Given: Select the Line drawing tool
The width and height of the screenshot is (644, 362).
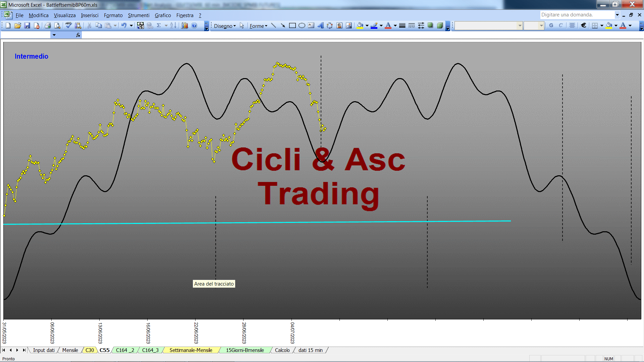Looking at the screenshot, I should coord(273,25).
